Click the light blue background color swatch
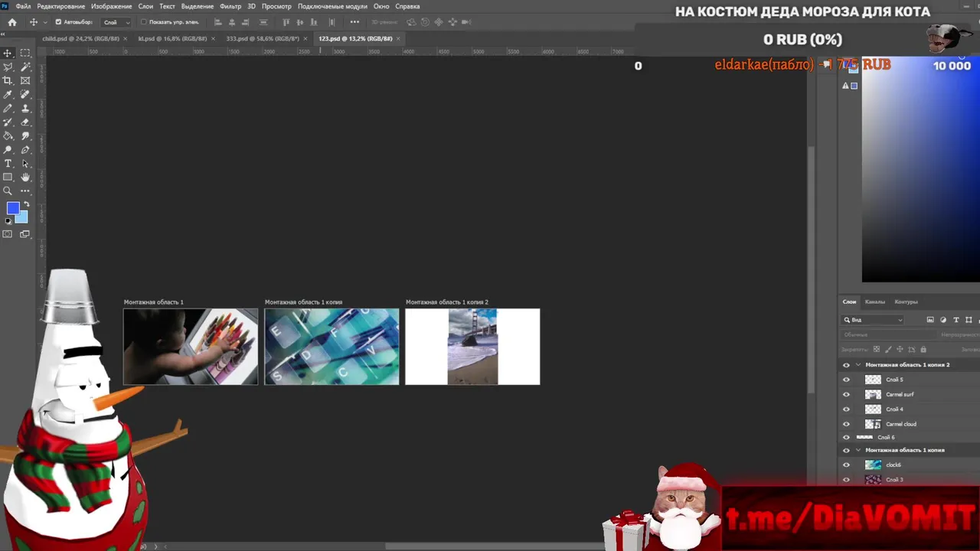 pos(23,217)
